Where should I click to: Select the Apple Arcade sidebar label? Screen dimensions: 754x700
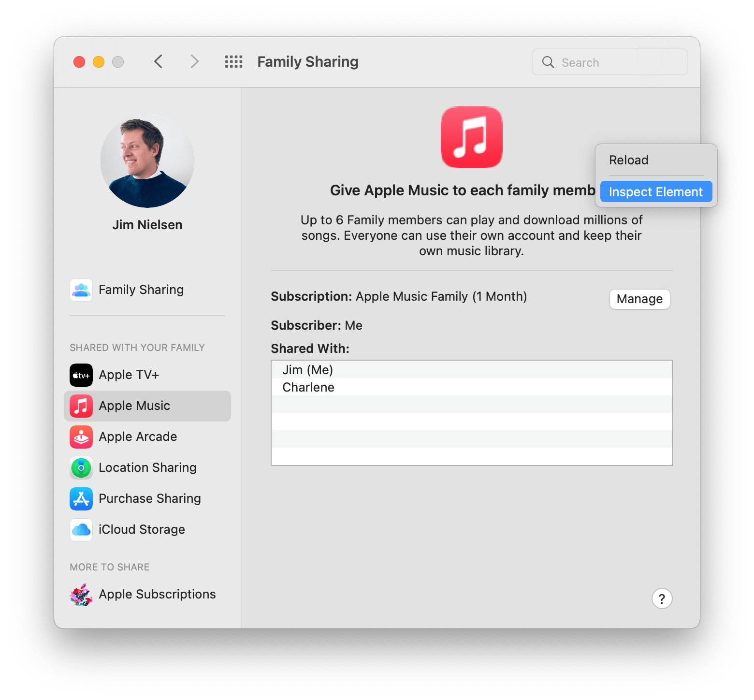click(x=138, y=437)
